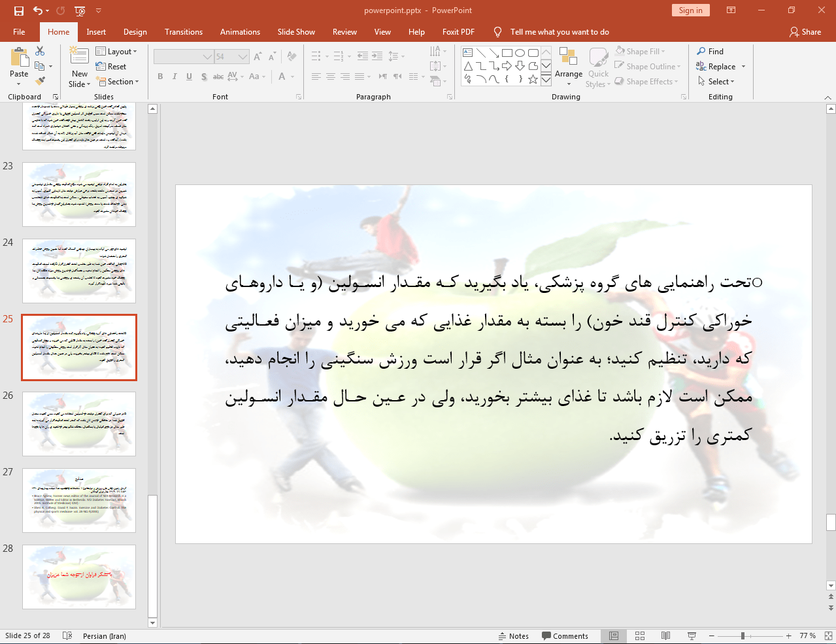Align text right toggle
This screenshot has height=644, width=836.
point(345,76)
